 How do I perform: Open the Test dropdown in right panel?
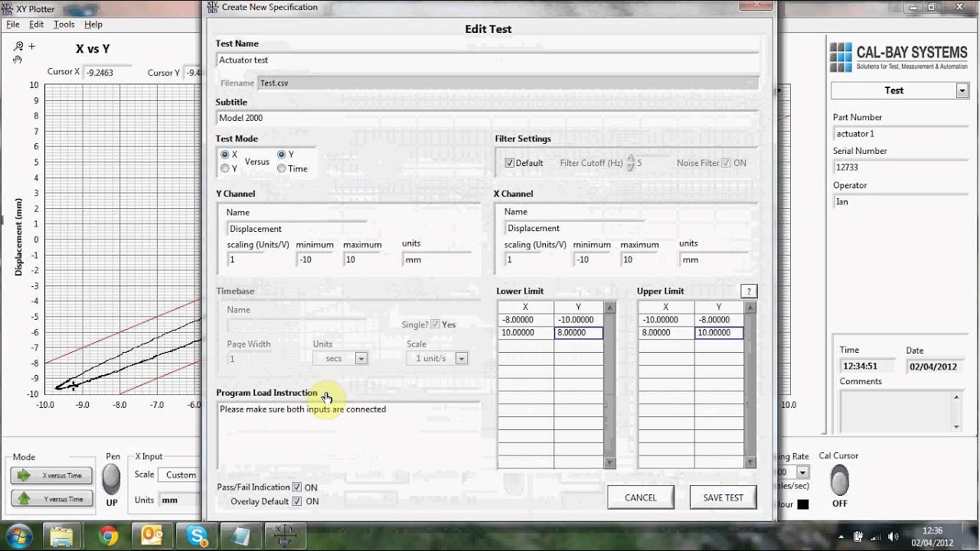click(x=962, y=90)
